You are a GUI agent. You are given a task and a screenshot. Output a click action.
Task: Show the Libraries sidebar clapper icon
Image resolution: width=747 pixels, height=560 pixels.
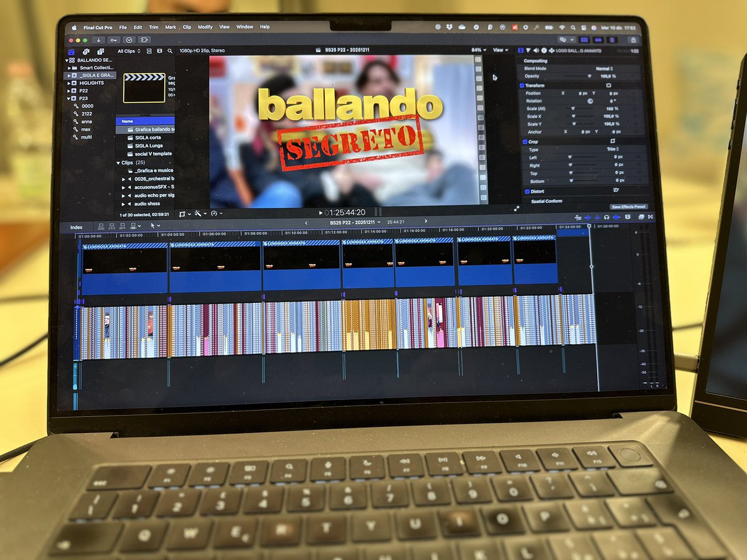pyautogui.click(x=71, y=51)
